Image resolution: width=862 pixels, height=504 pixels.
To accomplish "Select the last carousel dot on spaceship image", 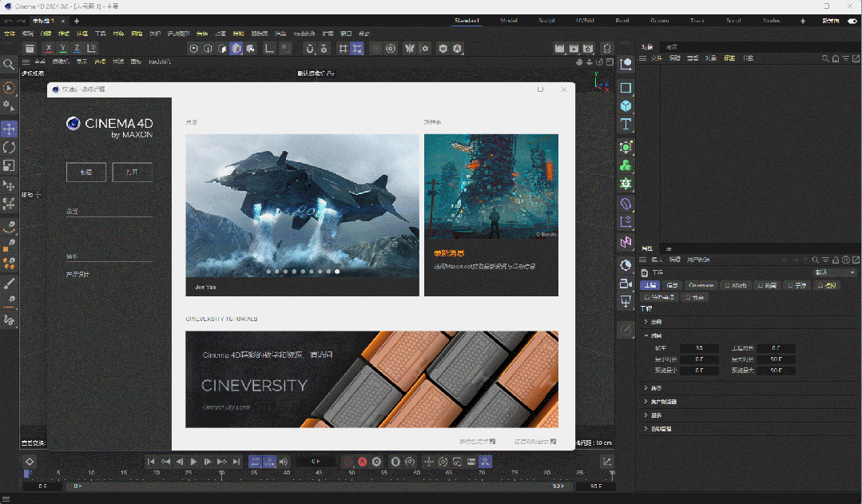I will click(x=337, y=272).
